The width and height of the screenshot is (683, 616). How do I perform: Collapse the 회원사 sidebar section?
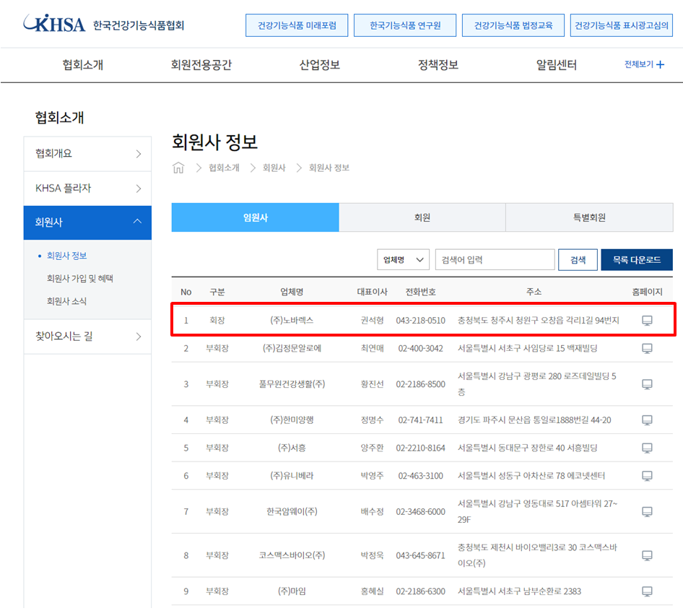click(87, 222)
